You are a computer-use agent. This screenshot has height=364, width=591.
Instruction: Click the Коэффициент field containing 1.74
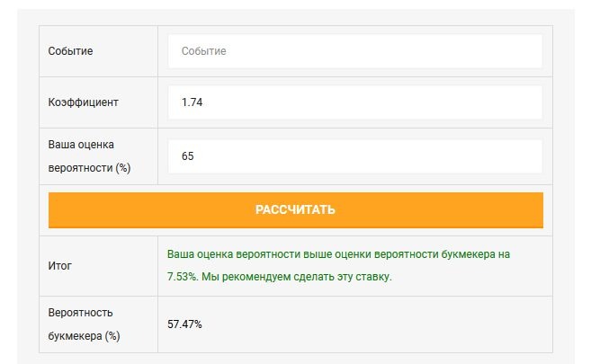click(x=354, y=102)
